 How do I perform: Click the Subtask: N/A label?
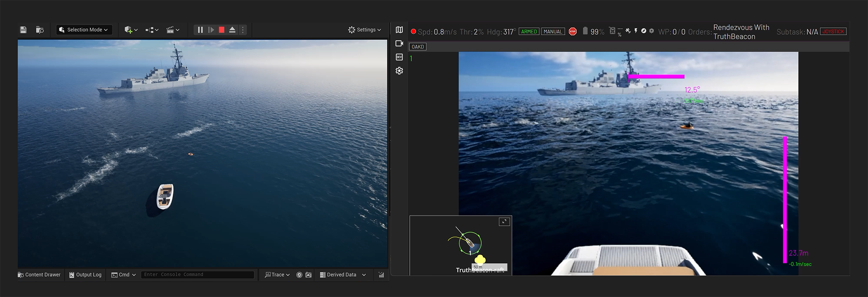[x=797, y=32]
